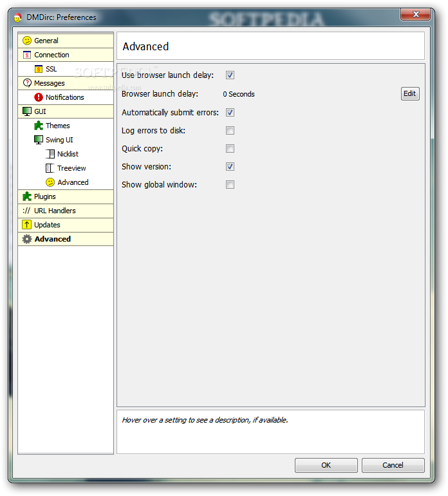The width and height of the screenshot is (448, 496).
Task: Click the Updates yellow arrow icon
Action: [26, 225]
